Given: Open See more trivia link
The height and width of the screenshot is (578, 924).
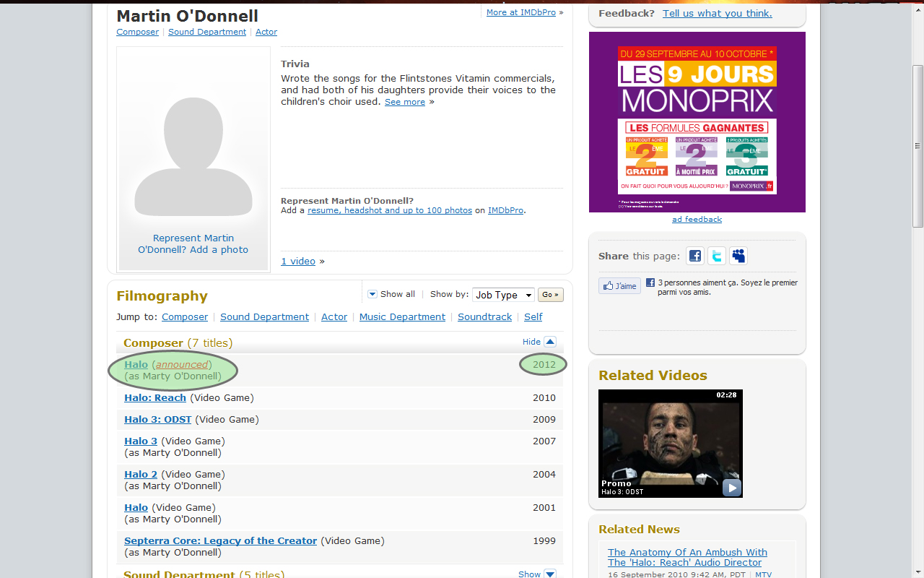Looking at the screenshot, I should pyautogui.click(x=405, y=102).
